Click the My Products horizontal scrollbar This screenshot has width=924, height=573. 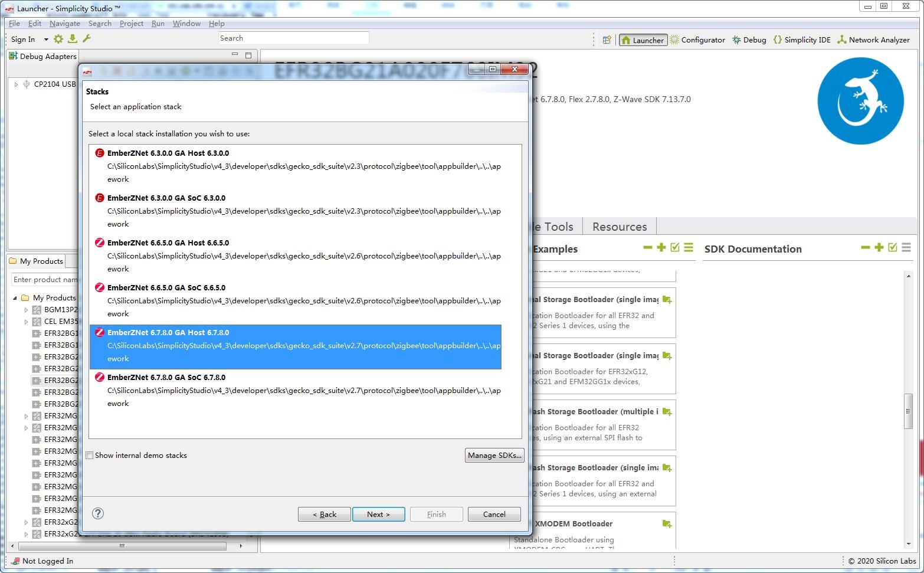pyautogui.click(x=122, y=546)
